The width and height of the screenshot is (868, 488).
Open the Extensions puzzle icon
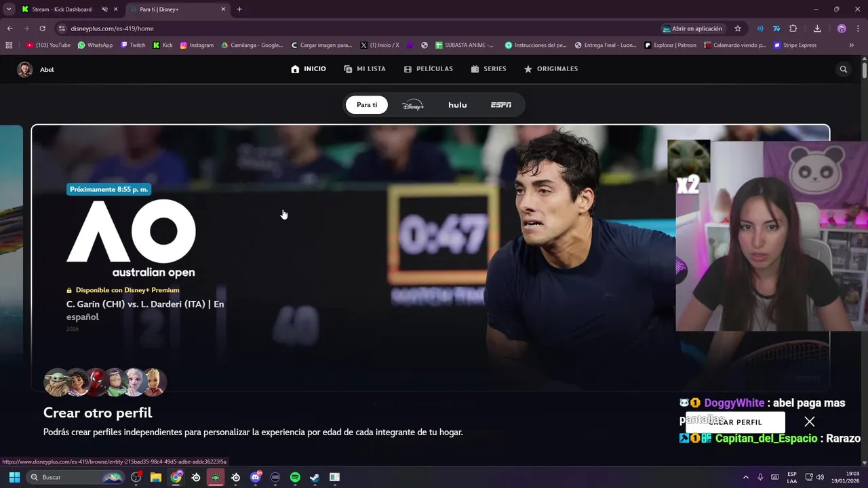(x=793, y=28)
